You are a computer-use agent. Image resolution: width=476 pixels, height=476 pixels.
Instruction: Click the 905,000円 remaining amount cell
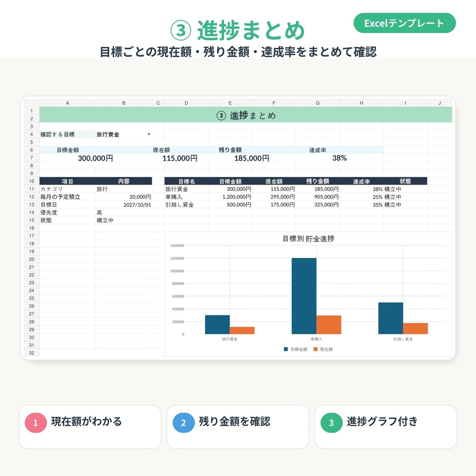pyautogui.click(x=317, y=197)
